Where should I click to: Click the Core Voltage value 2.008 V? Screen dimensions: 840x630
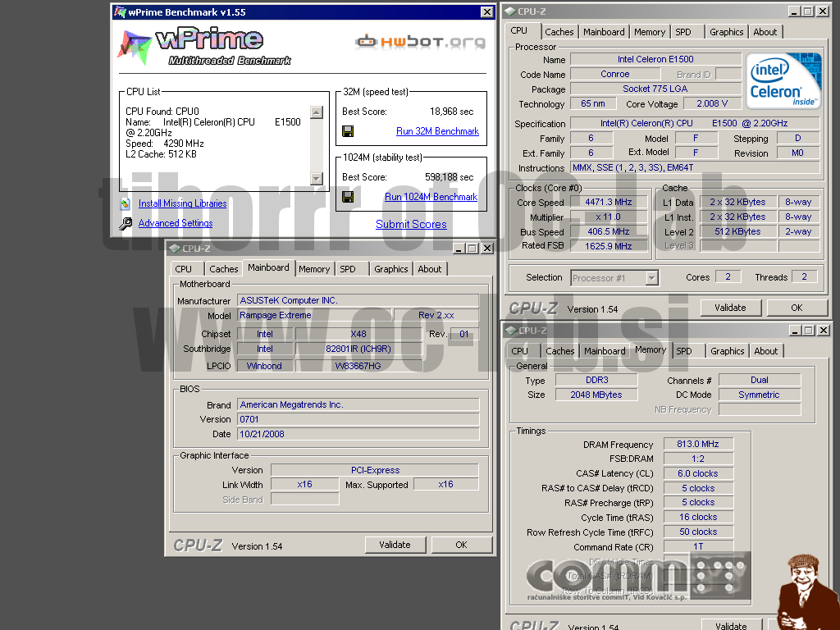712,103
